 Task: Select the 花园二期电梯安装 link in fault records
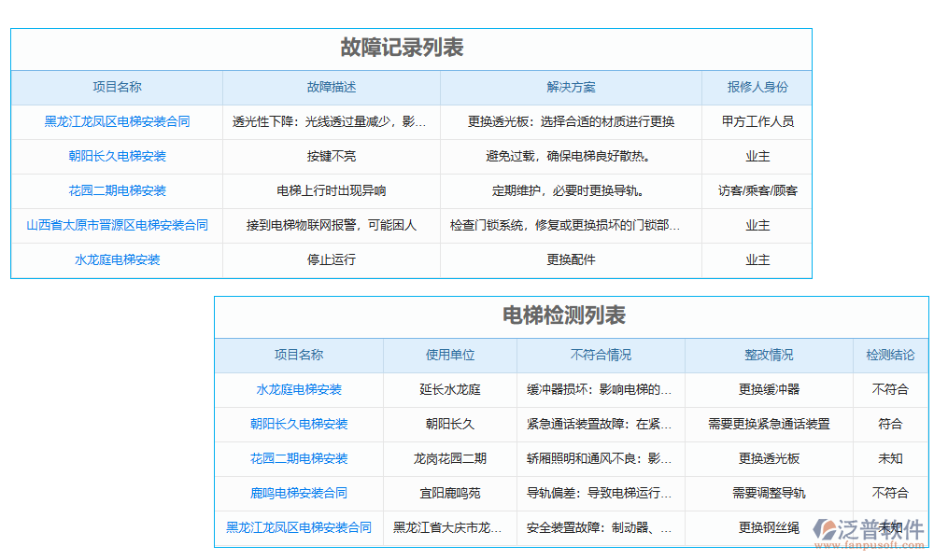click(x=116, y=190)
